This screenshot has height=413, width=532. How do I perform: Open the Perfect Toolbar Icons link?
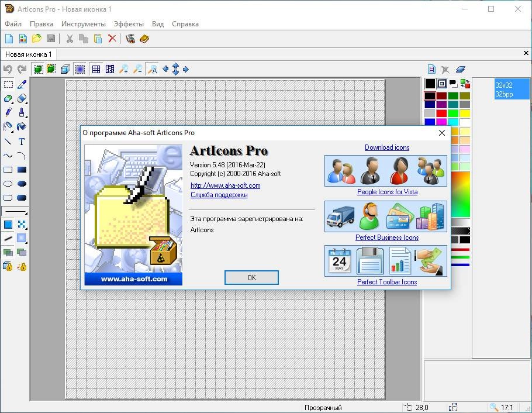tap(387, 282)
